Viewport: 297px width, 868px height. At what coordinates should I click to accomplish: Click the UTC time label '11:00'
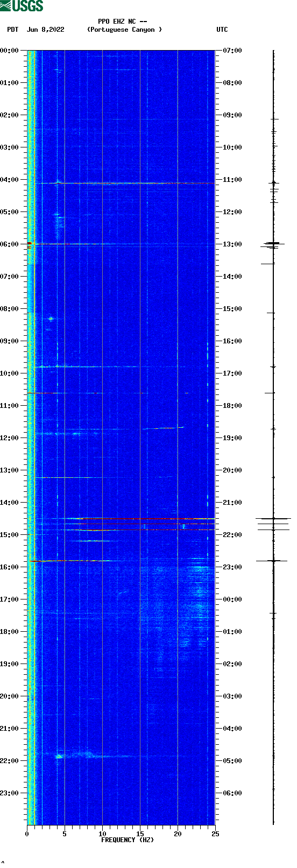(232, 180)
